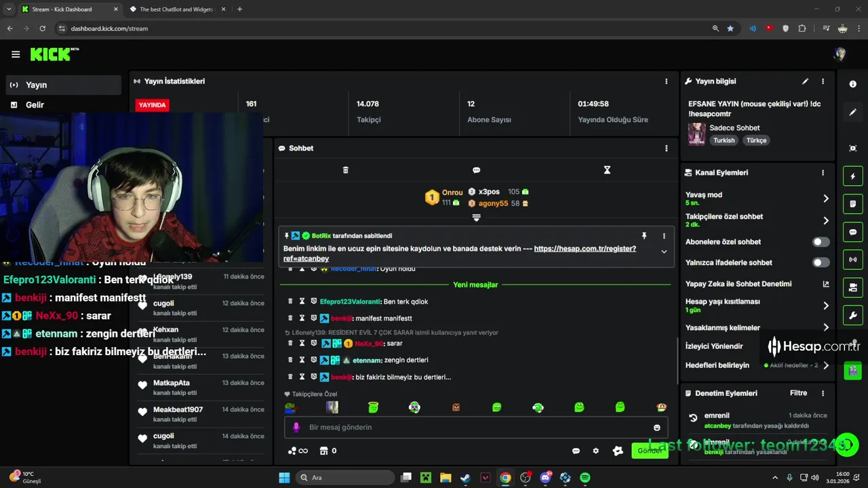Click the info icon in right sidebar
Screen dimensions: 868x488
point(852,84)
